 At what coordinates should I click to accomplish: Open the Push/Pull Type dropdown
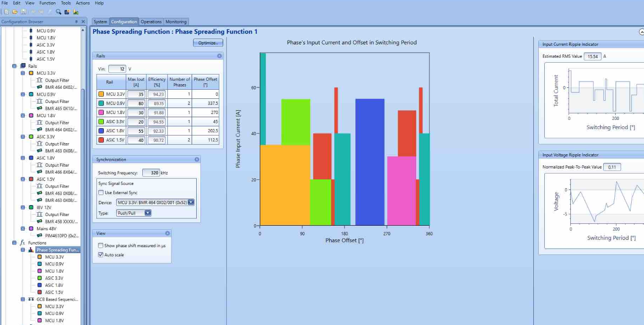click(147, 213)
